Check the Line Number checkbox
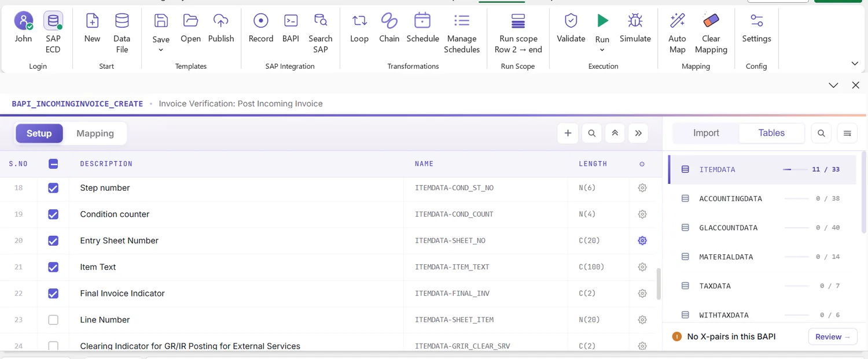 [x=53, y=320]
